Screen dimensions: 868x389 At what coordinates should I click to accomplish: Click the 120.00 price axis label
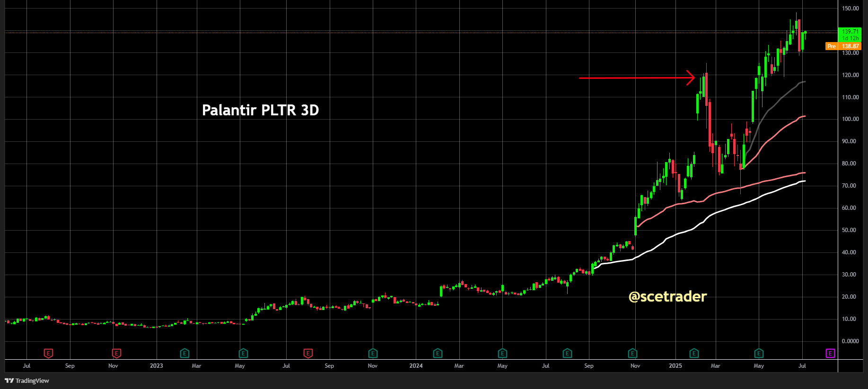pos(850,75)
